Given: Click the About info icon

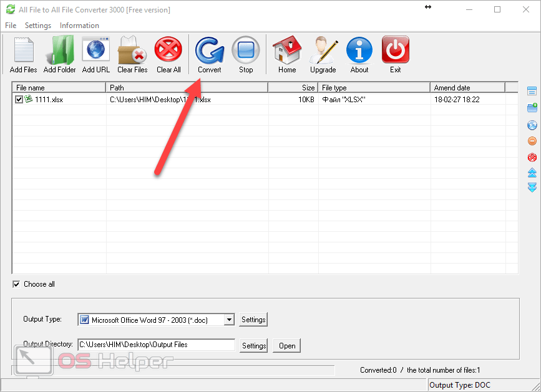Looking at the screenshot, I should 359,51.
